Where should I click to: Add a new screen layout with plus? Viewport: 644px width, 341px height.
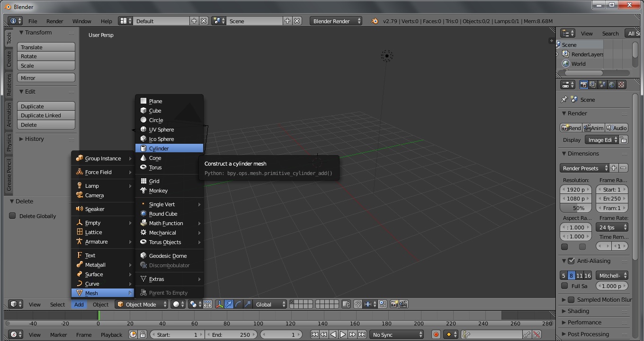(x=194, y=21)
